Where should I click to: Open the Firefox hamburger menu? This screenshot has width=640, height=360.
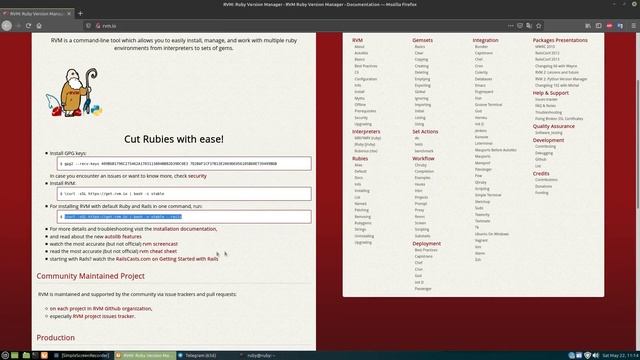633,26
